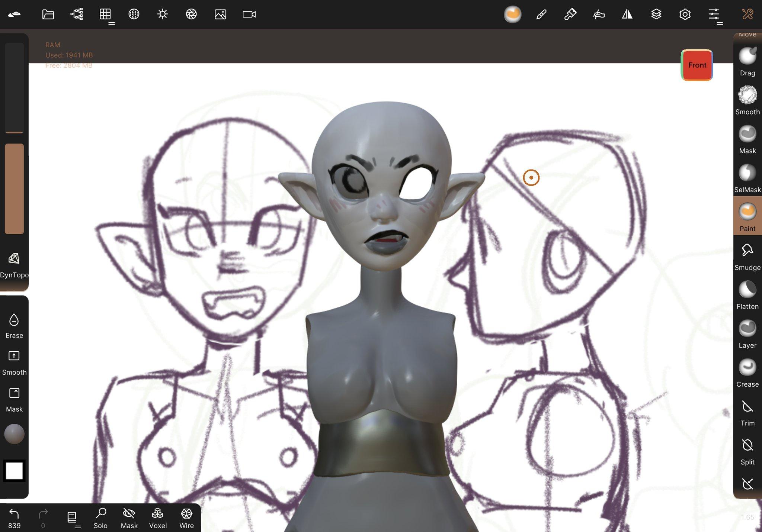Select the Crease tool

point(747,373)
